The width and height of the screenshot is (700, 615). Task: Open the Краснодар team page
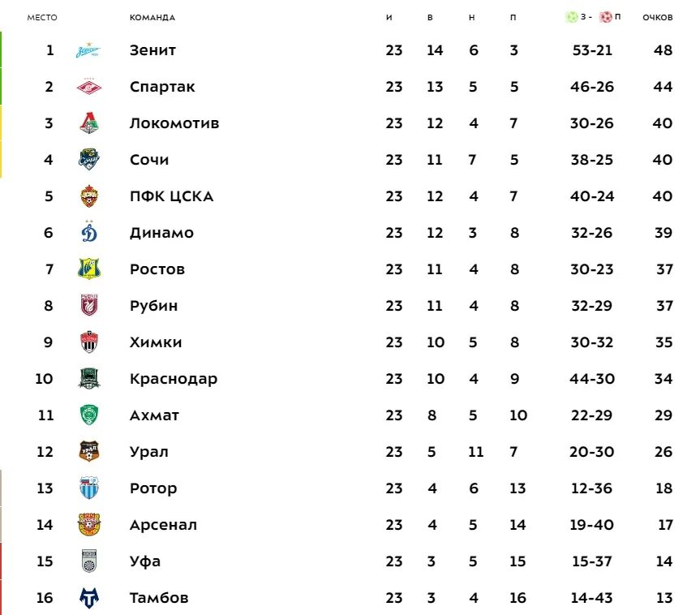pos(174,379)
